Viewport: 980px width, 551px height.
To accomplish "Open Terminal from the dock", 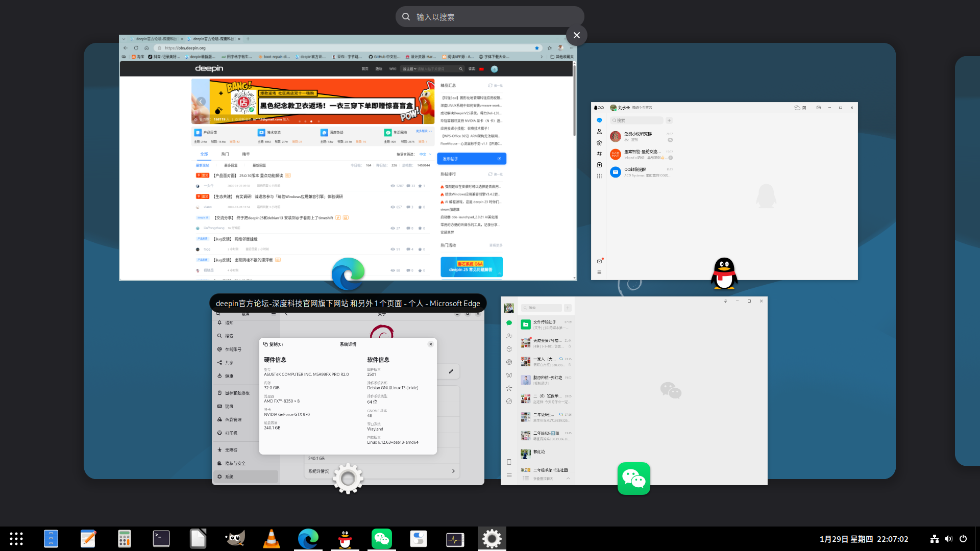I will pos(161,539).
